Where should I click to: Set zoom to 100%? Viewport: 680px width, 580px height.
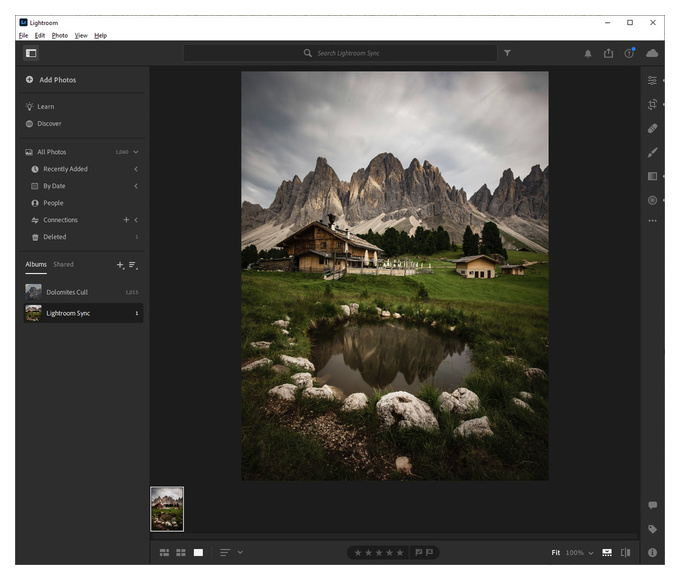point(574,552)
